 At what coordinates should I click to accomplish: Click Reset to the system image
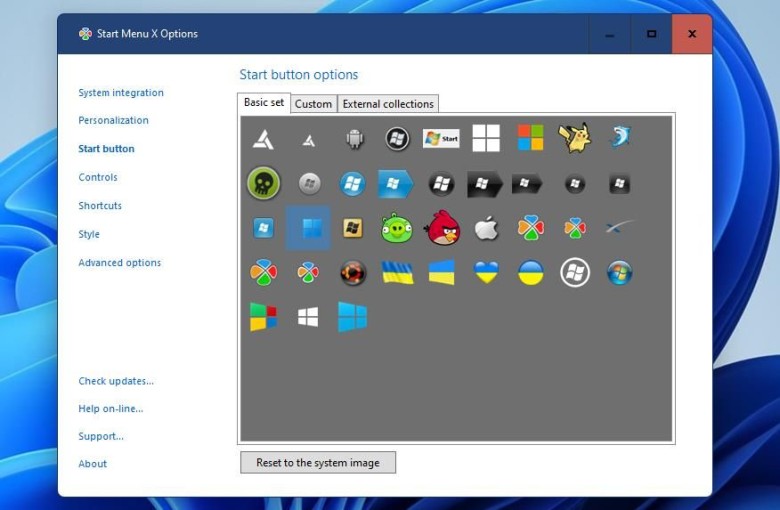318,463
